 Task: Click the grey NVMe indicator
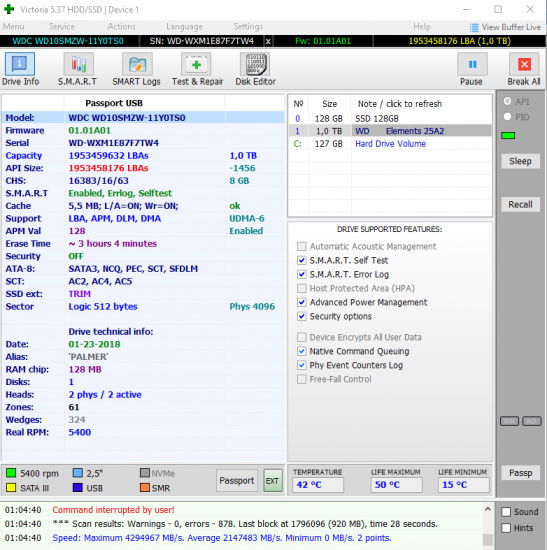(x=145, y=473)
